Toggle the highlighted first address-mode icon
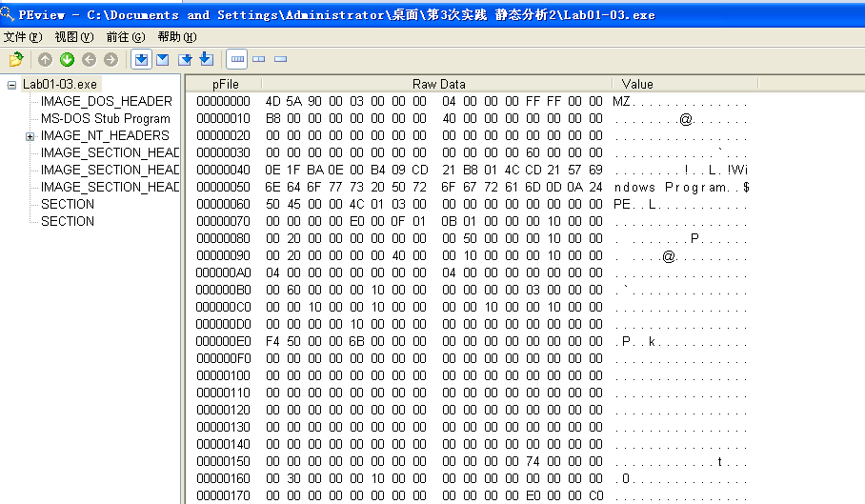The image size is (865, 504). coord(141,59)
